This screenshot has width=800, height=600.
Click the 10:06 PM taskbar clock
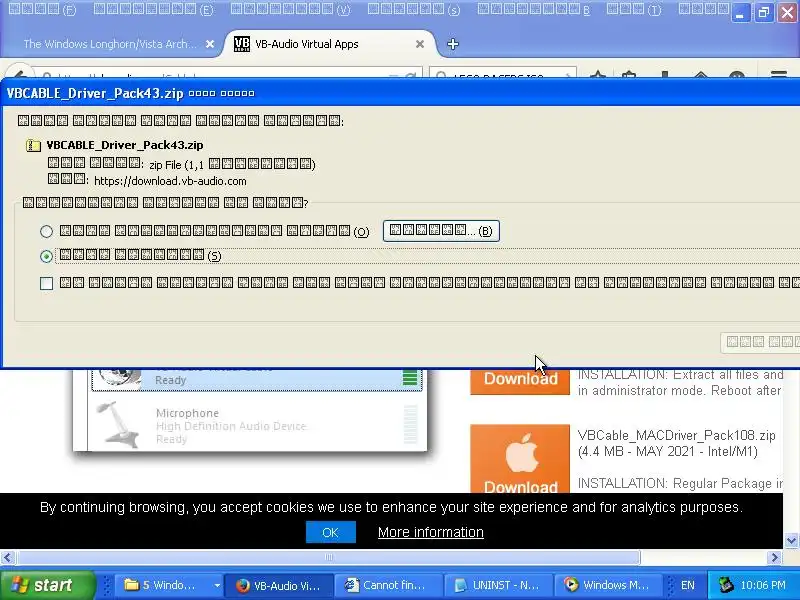click(x=763, y=585)
